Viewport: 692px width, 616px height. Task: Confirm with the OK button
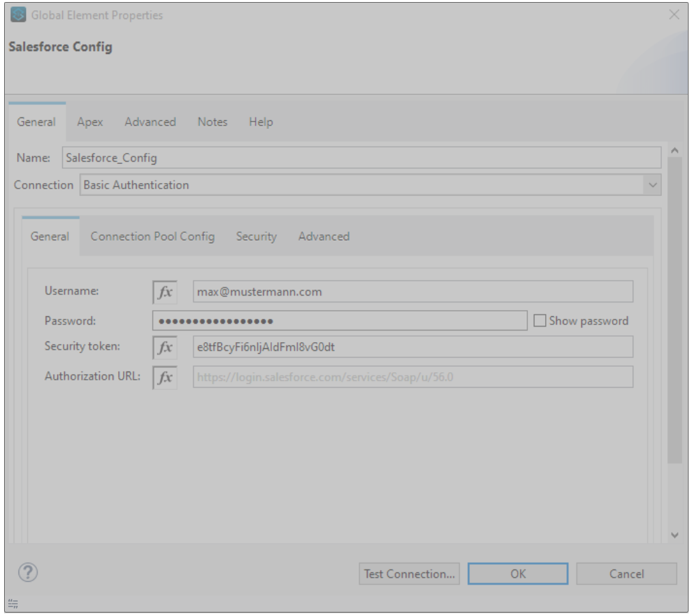point(518,574)
